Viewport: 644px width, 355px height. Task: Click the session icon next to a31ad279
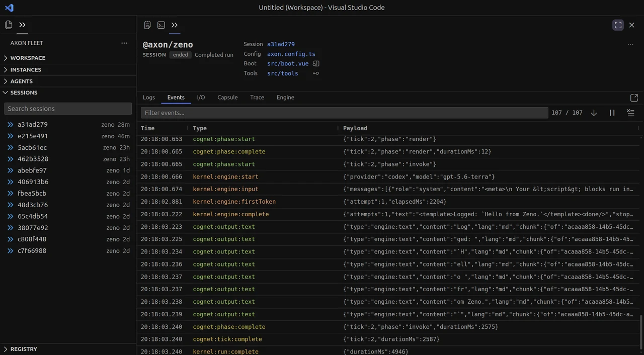click(x=10, y=125)
